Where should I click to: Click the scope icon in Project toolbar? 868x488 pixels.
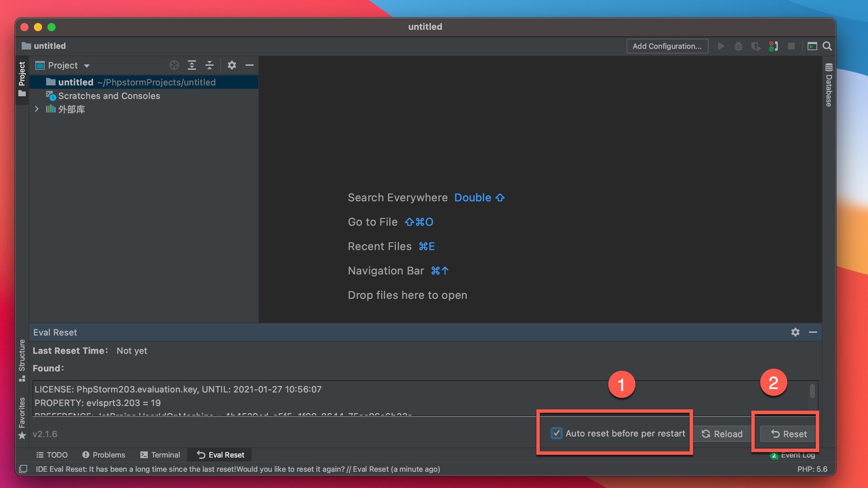173,64
